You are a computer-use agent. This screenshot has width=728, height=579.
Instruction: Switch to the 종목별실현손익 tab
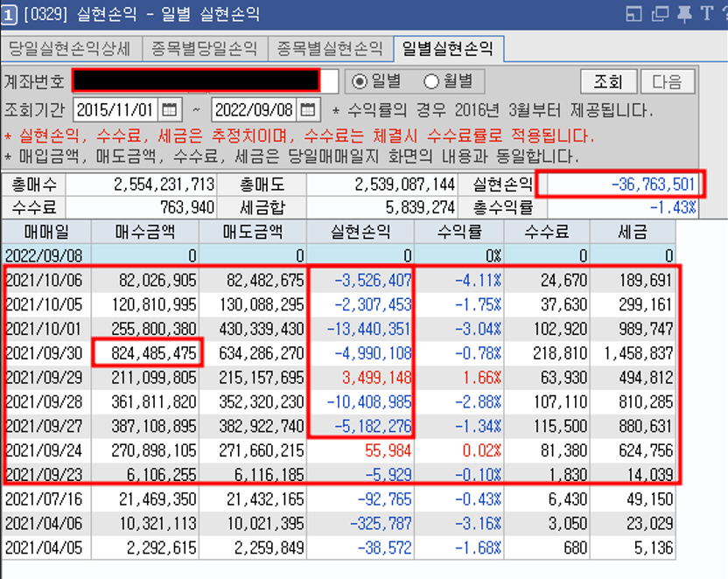pyautogui.click(x=330, y=48)
